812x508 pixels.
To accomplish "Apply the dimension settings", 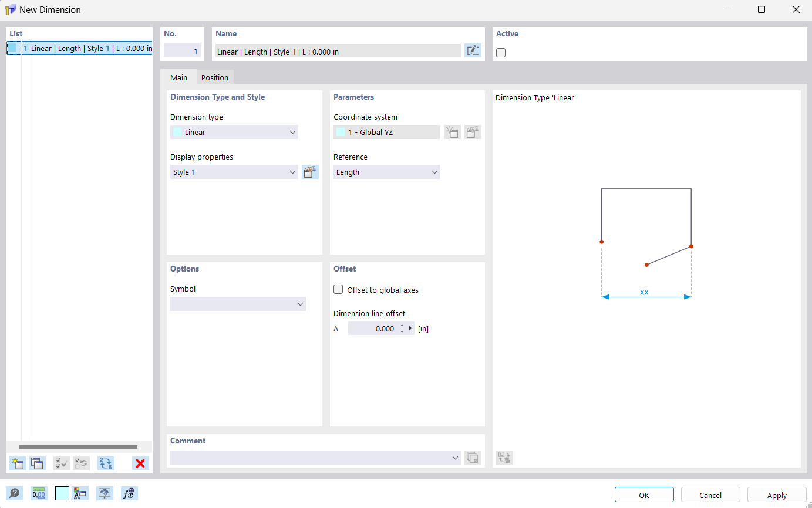I will coord(776,495).
